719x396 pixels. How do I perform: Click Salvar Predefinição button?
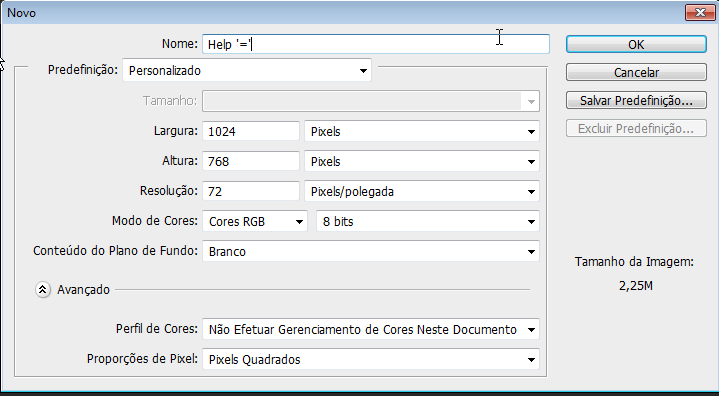[x=636, y=100]
